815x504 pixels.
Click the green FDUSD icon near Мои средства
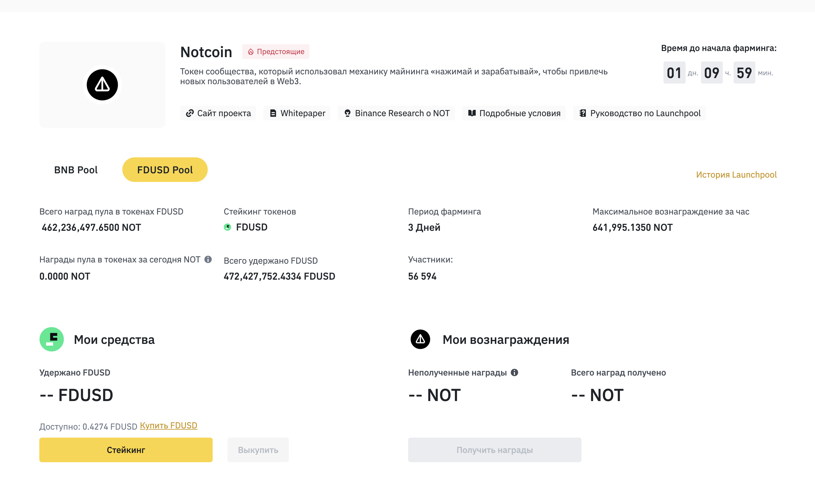tap(52, 339)
